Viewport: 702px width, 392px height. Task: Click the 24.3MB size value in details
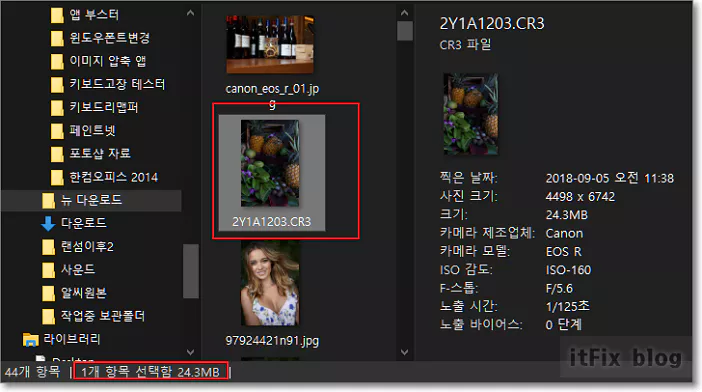566,215
